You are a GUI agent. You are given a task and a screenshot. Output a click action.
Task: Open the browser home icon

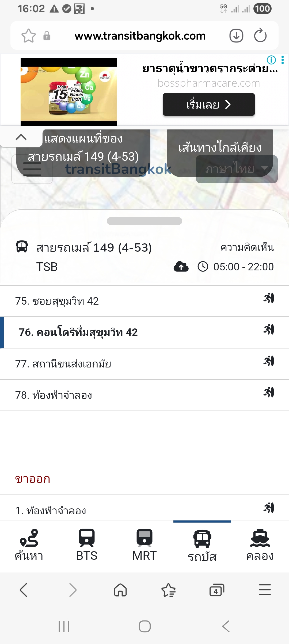tap(120, 590)
